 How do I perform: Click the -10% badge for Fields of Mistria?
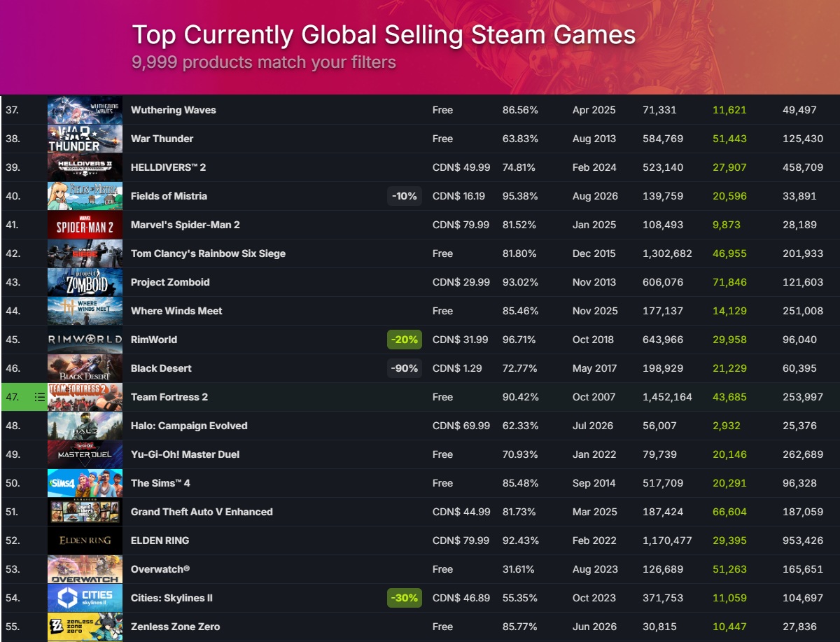tap(405, 196)
